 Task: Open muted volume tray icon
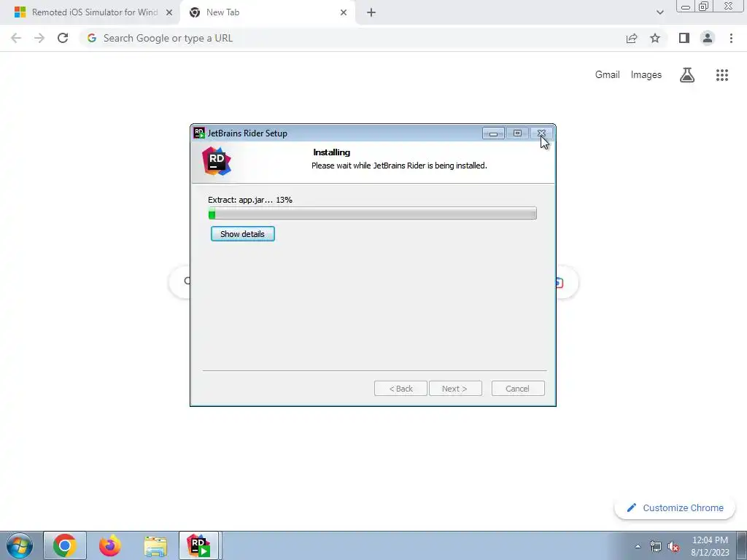click(673, 547)
